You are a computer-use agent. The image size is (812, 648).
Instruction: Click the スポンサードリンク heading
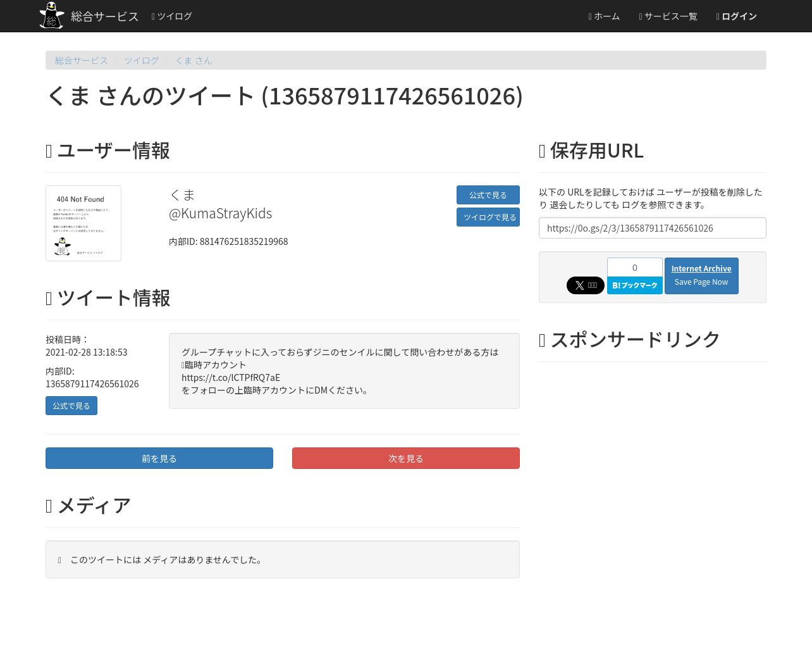630,339
